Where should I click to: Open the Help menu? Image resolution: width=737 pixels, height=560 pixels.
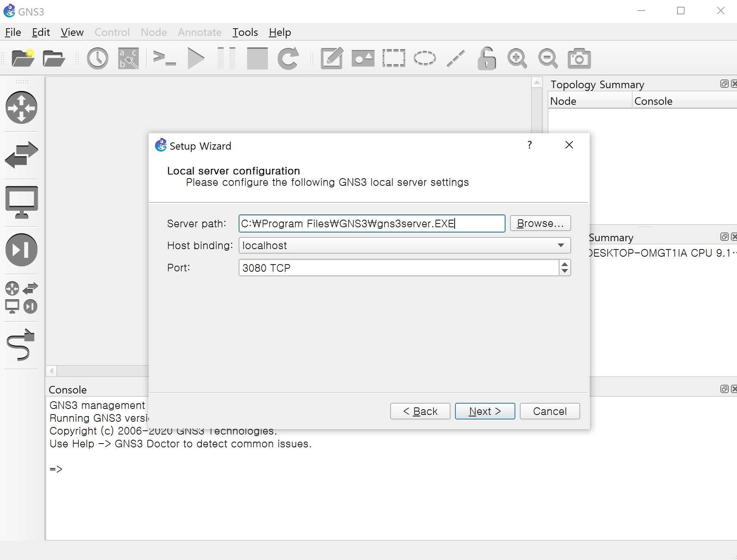280,32
